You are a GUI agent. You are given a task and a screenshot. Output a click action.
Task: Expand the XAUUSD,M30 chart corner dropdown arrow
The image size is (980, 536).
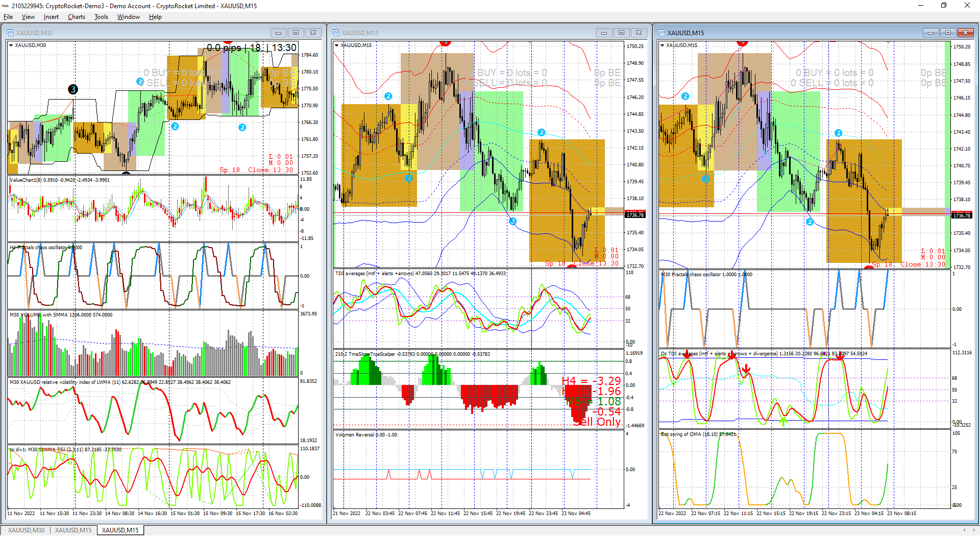coord(11,45)
